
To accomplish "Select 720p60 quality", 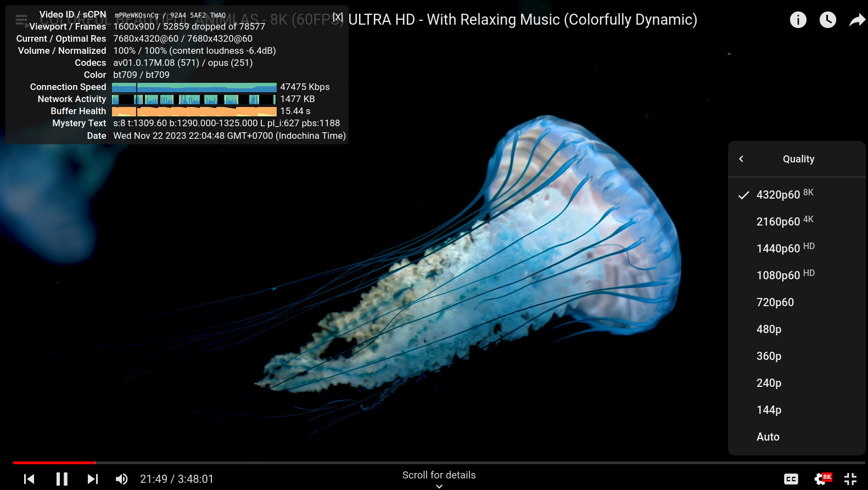I will (x=797, y=302).
